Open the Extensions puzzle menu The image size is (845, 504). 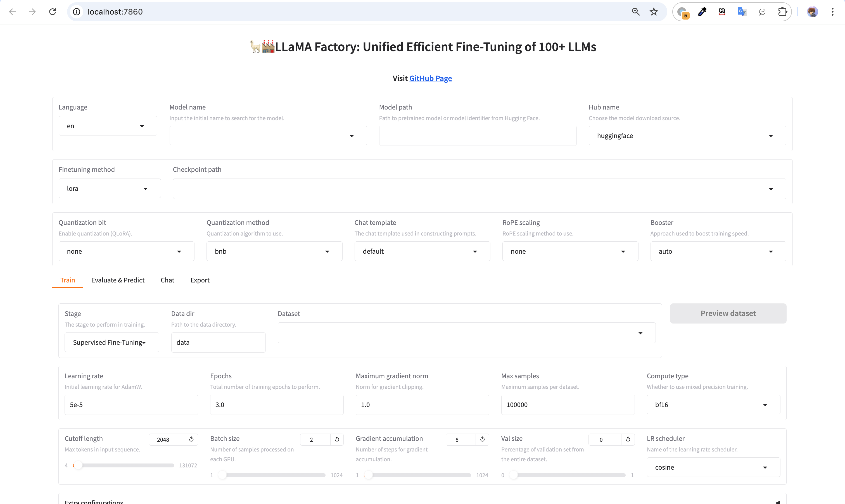pyautogui.click(x=782, y=12)
